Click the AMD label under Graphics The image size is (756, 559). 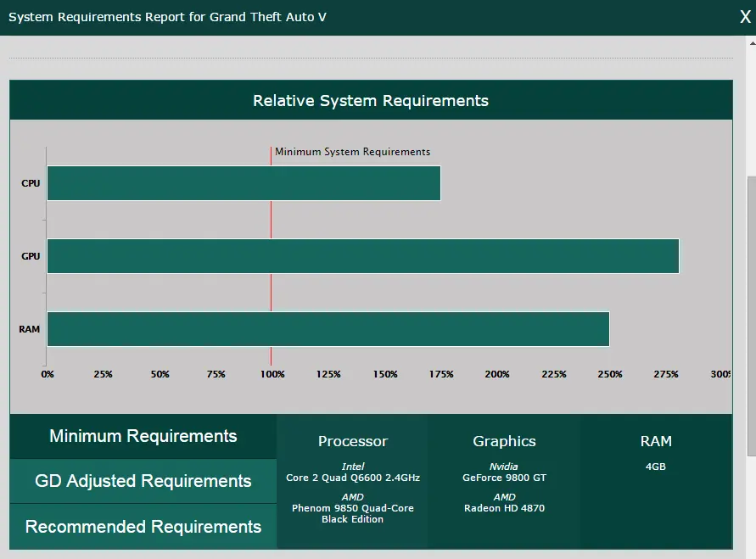504,497
